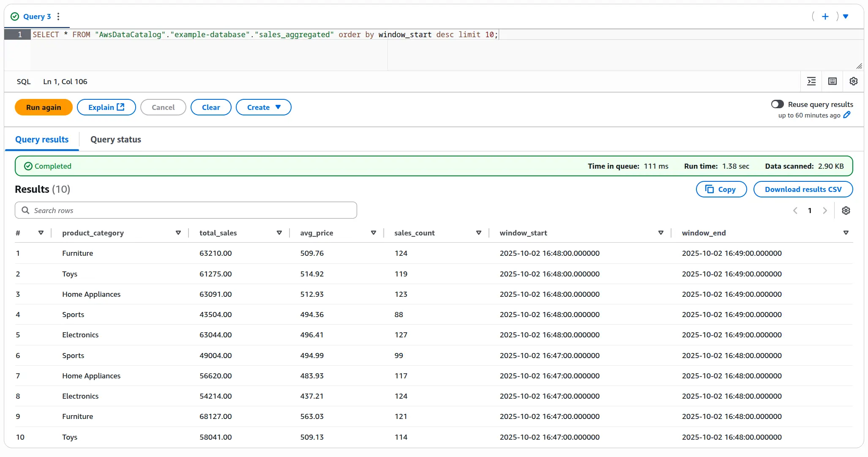This screenshot has height=457, width=868.
Task: Go to next results page arrow
Action: coord(824,211)
